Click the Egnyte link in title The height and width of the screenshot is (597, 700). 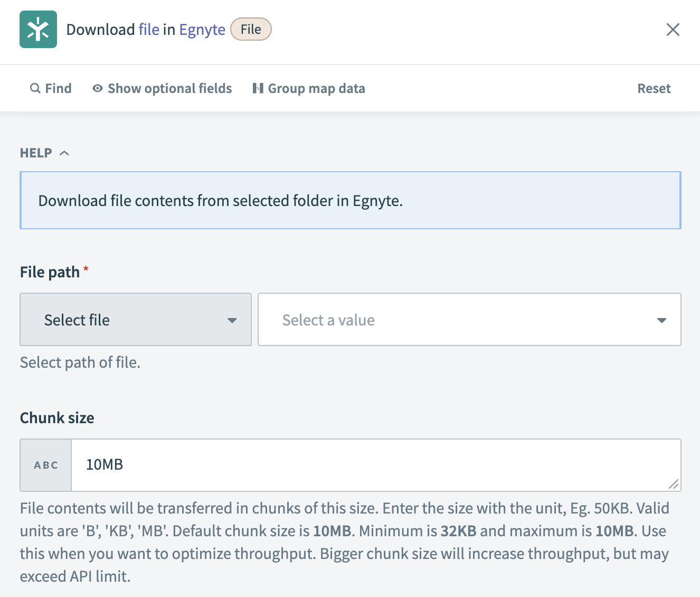coord(202,30)
